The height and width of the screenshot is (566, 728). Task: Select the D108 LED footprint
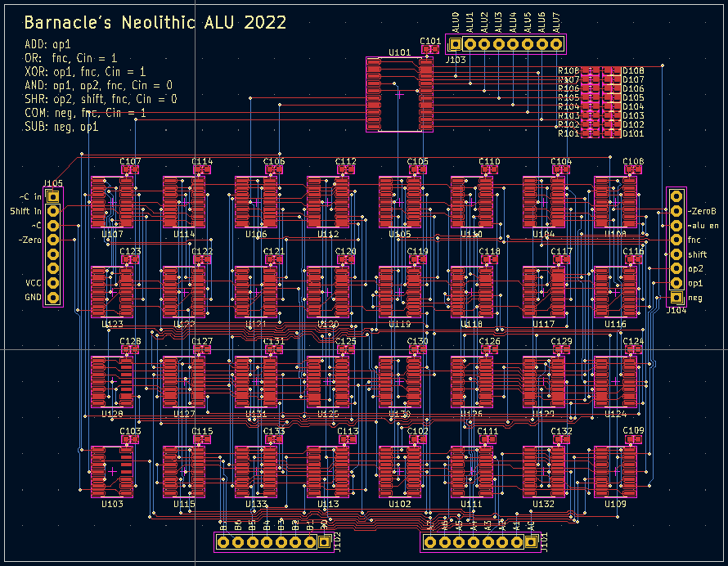610,71
